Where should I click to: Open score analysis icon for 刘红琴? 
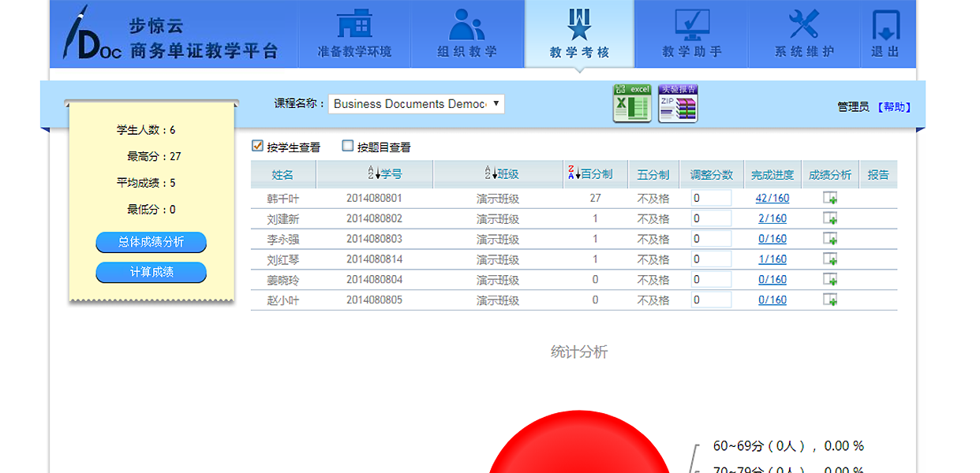[x=830, y=259]
